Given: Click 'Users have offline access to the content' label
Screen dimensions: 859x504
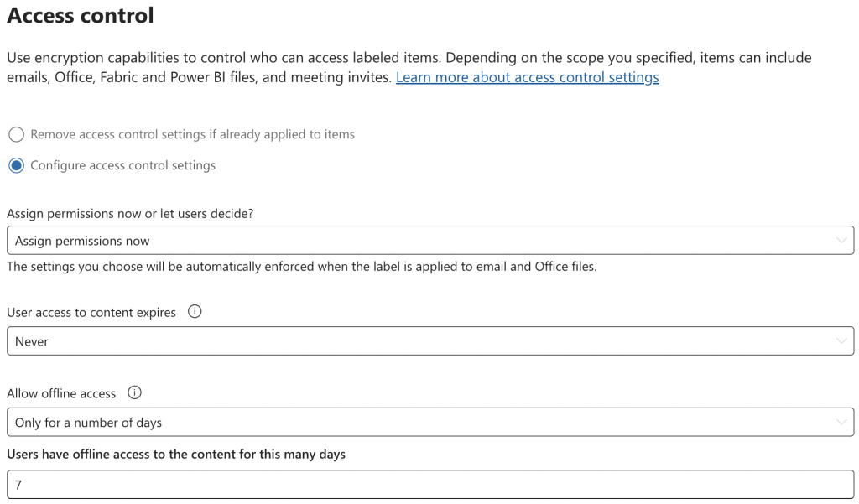Looking at the screenshot, I should (176, 455).
